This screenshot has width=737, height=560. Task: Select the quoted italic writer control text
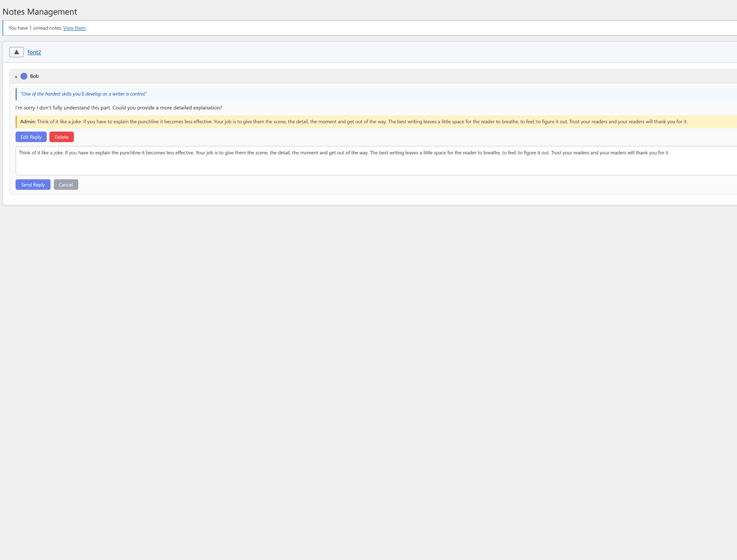84,94
